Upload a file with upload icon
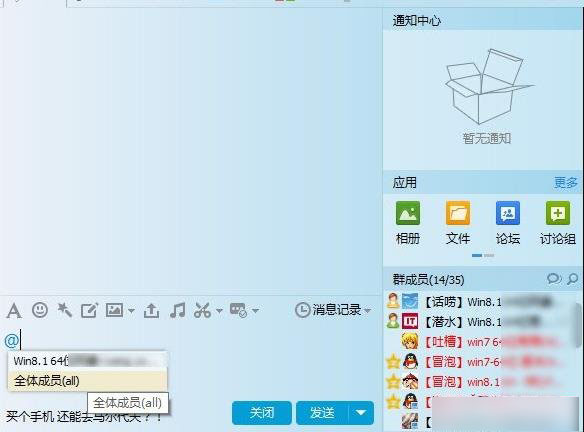This screenshot has height=432, width=584. (151, 310)
